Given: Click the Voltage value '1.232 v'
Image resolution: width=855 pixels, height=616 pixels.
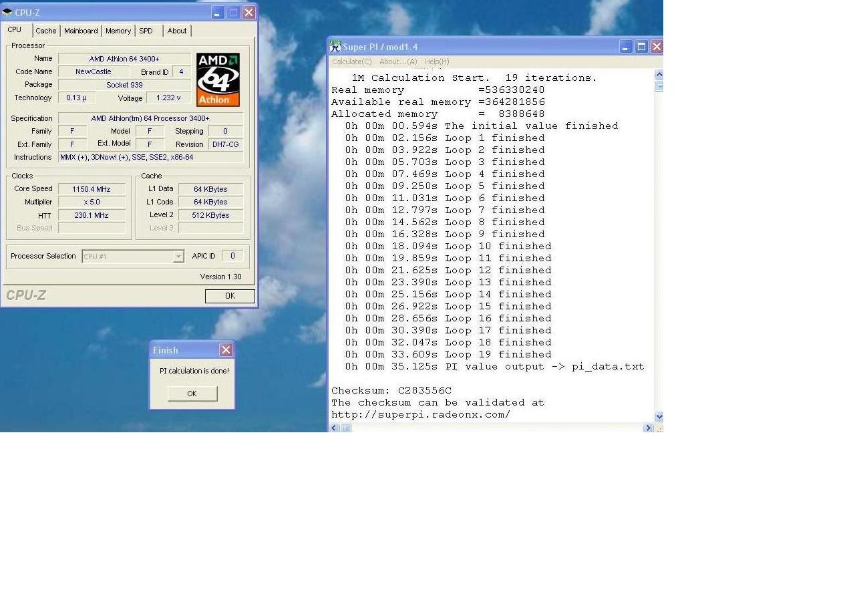Looking at the screenshot, I should [x=168, y=98].
